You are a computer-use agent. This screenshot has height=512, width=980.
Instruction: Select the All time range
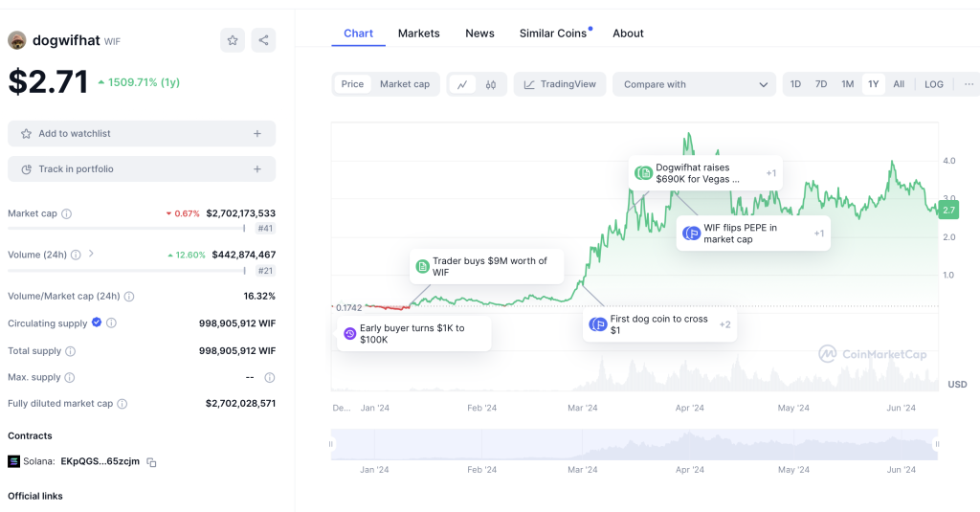pyautogui.click(x=899, y=84)
